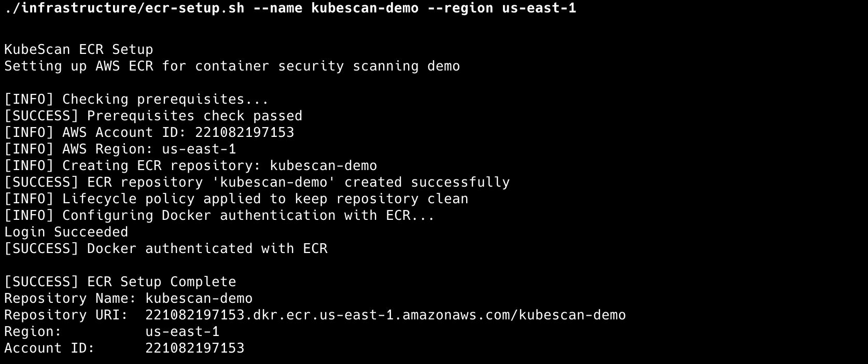The height and width of the screenshot is (364, 868).
Task: Click the Account ID value in the final summary
Action: (195, 348)
